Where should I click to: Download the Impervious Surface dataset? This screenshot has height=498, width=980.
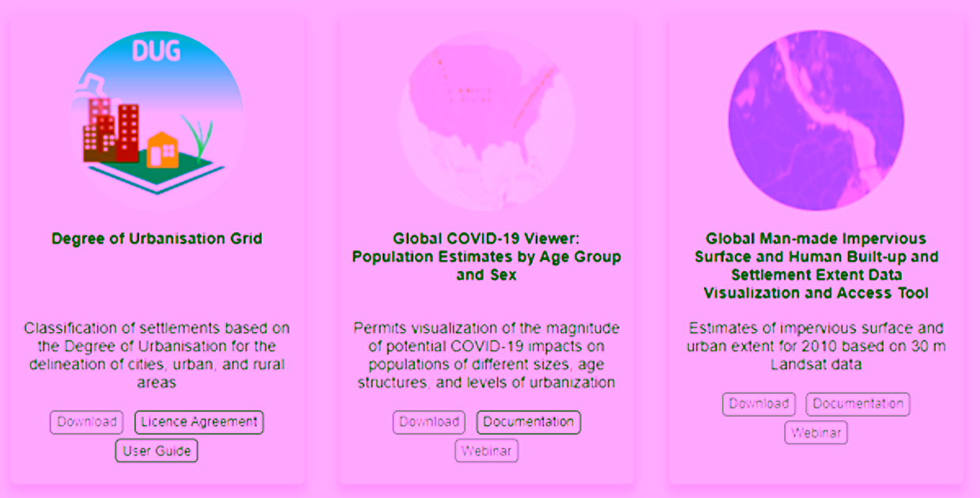click(759, 404)
